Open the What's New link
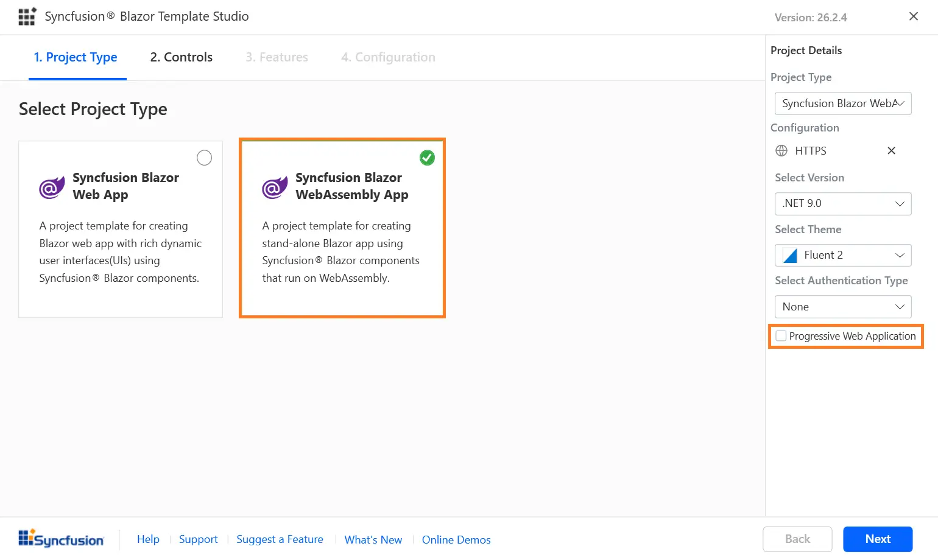Viewport: 938px width, 560px height. 373,539
